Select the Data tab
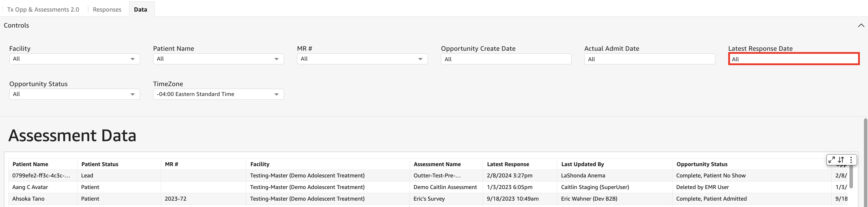This screenshot has height=207, width=868. pyautogui.click(x=140, y=10)
